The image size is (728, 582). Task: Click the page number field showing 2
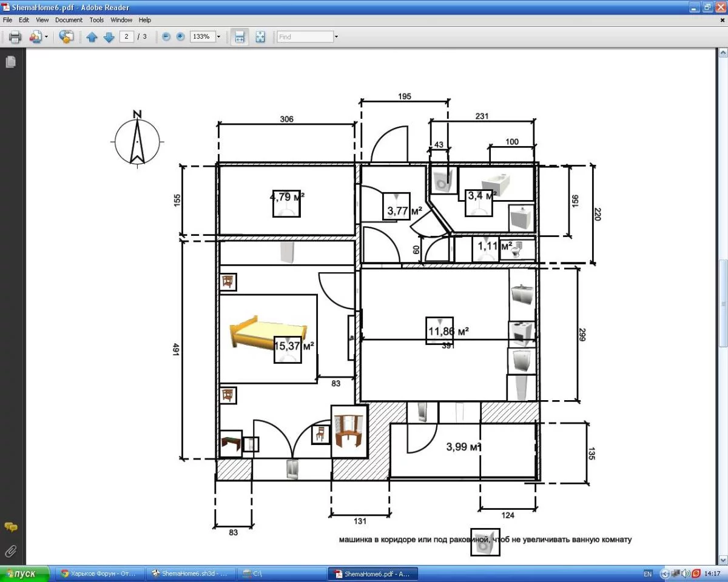[x=127, y=37]
